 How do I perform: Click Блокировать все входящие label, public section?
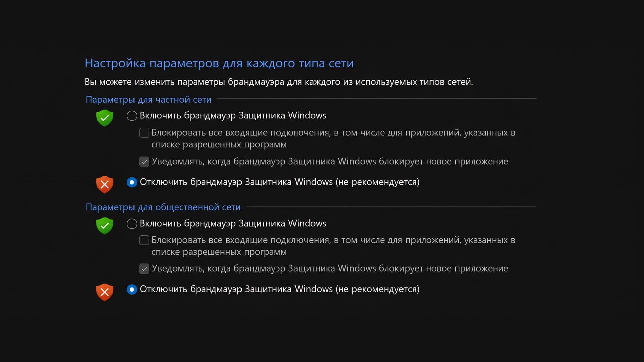pos(333,246)
